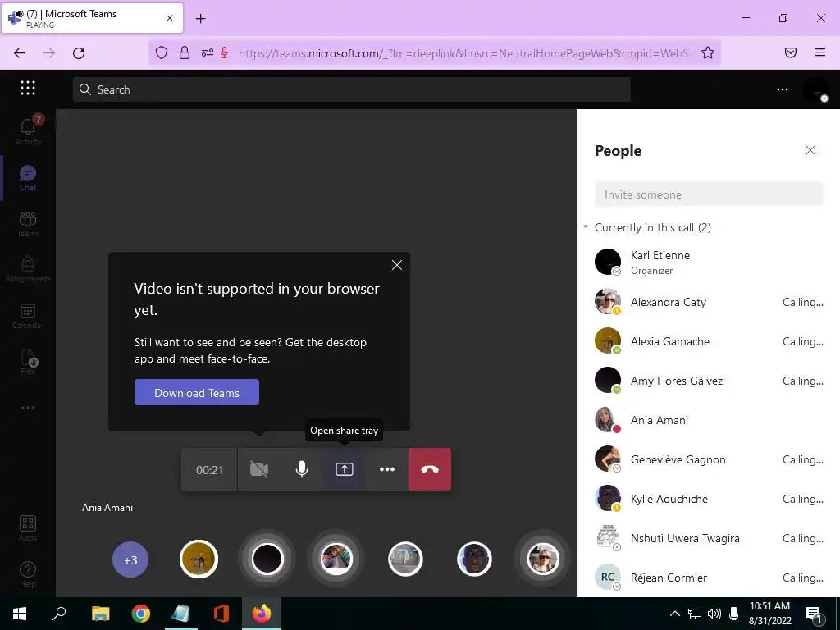Select Amy Flores Gàlvez participant

pos(709,381)
